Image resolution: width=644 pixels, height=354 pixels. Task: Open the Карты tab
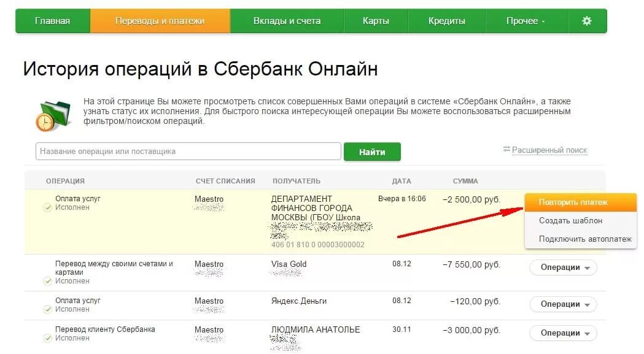coord(376,21)
